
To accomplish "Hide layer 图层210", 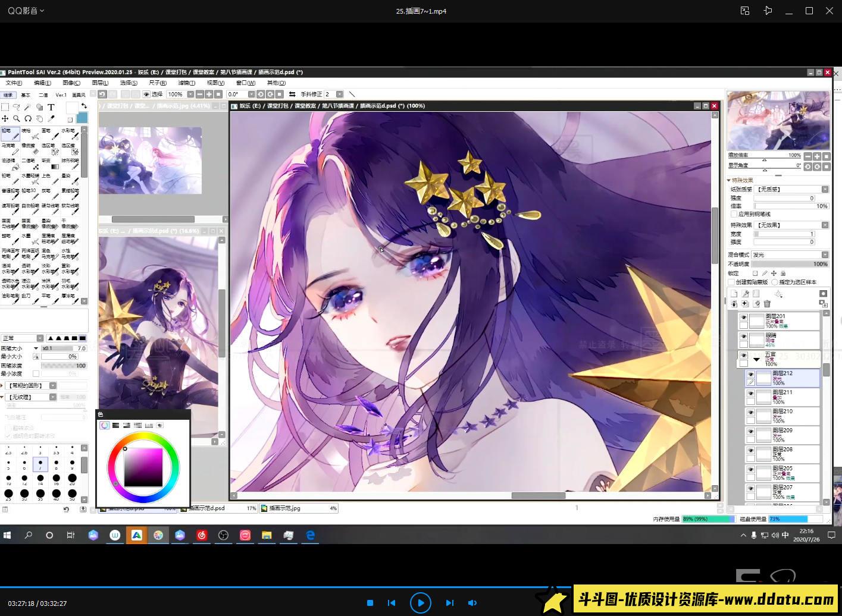I will tap(750, 413).
